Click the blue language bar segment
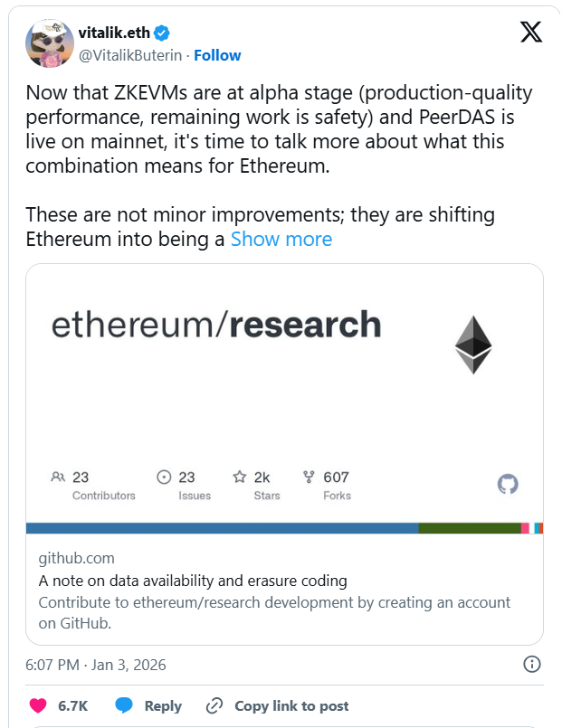This screenshot has width=562, height=728. click(x=222, y=527)
